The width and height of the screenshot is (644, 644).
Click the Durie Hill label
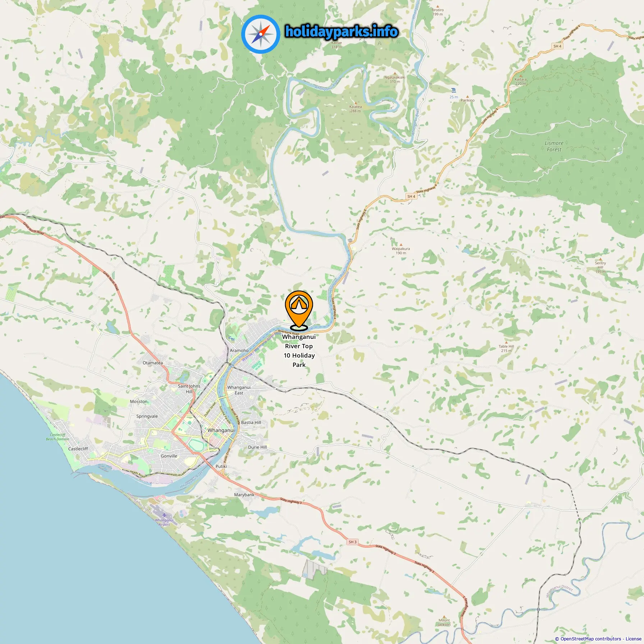pos(257,447)
